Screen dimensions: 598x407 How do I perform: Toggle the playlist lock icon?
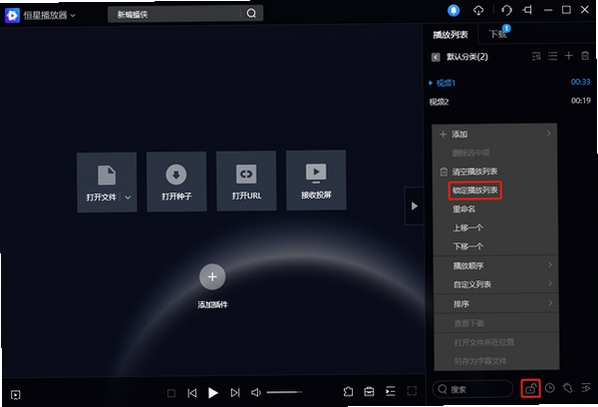tap(530, 389)
